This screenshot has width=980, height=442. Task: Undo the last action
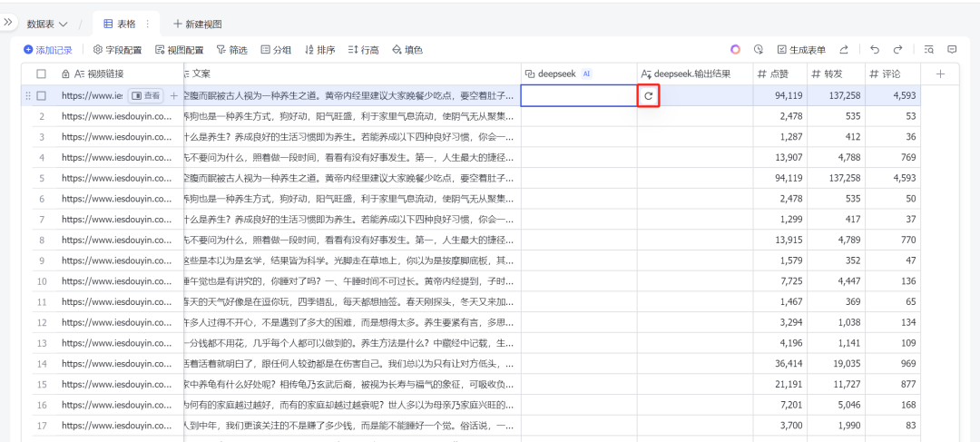[x=875, y=49]
